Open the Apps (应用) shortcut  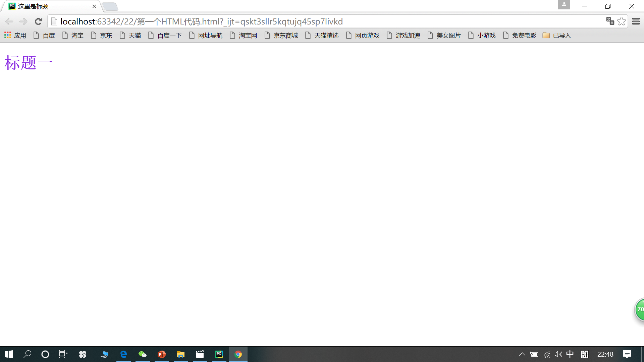click(x=15, y=35)
